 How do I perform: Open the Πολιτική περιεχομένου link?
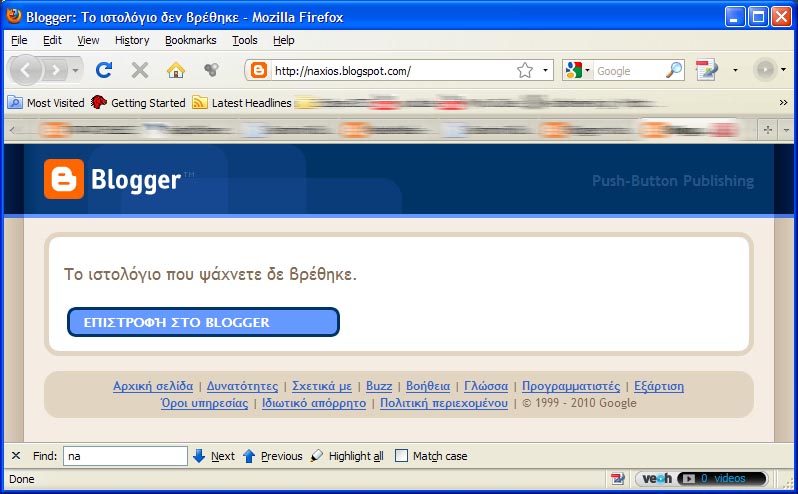coord(444,403)
